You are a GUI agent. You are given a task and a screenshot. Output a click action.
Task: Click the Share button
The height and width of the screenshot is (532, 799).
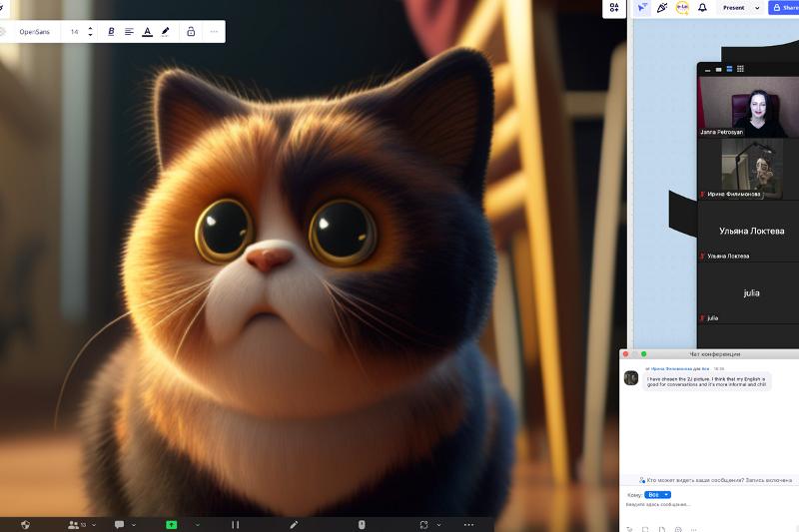785,8
